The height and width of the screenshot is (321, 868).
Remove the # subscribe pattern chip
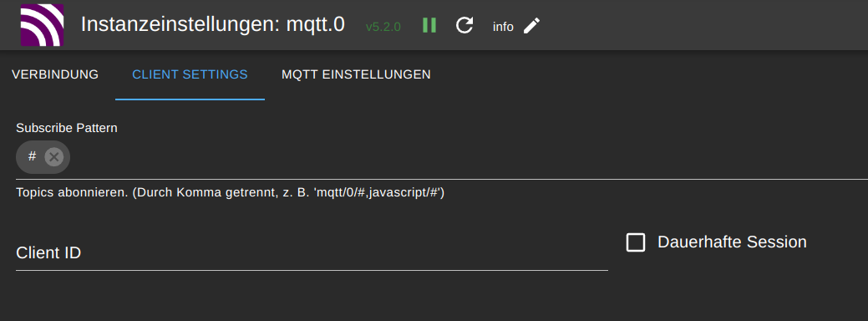click(x=53, y=157)
